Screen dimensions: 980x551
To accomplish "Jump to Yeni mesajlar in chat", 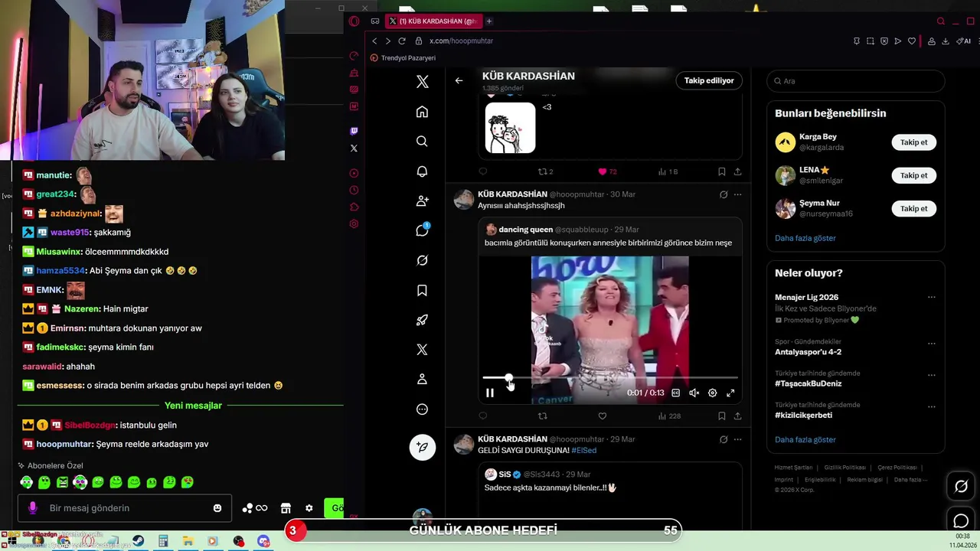I will click(x=193, y=406).
